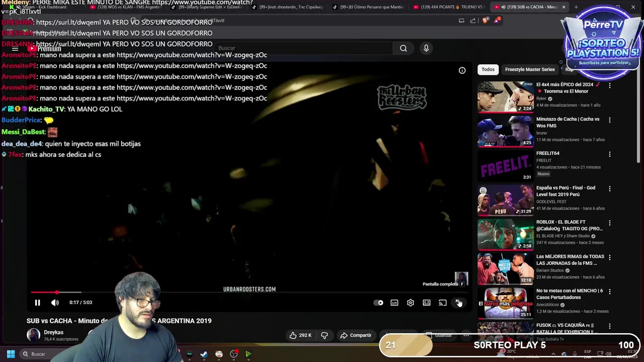Enter fullscreen with the Pantalla completa button
Screen dimensions: 644x362
459,303
